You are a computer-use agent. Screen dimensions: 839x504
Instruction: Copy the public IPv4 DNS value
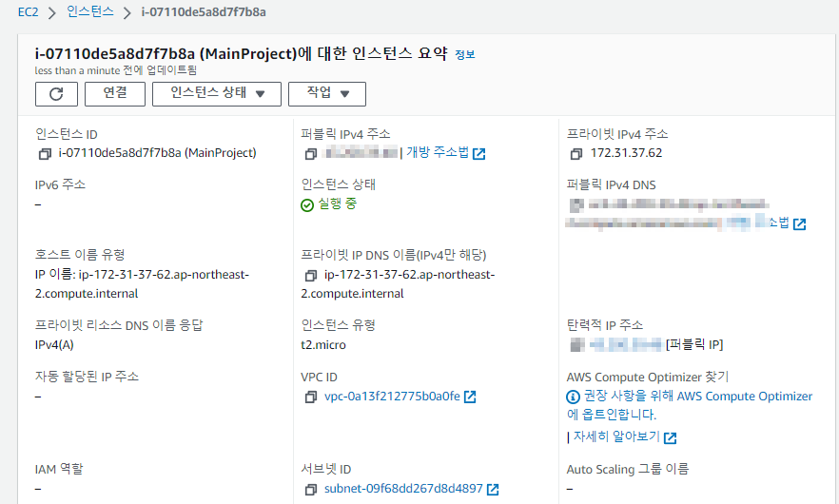pyautogui.click(x=576, y=204)
